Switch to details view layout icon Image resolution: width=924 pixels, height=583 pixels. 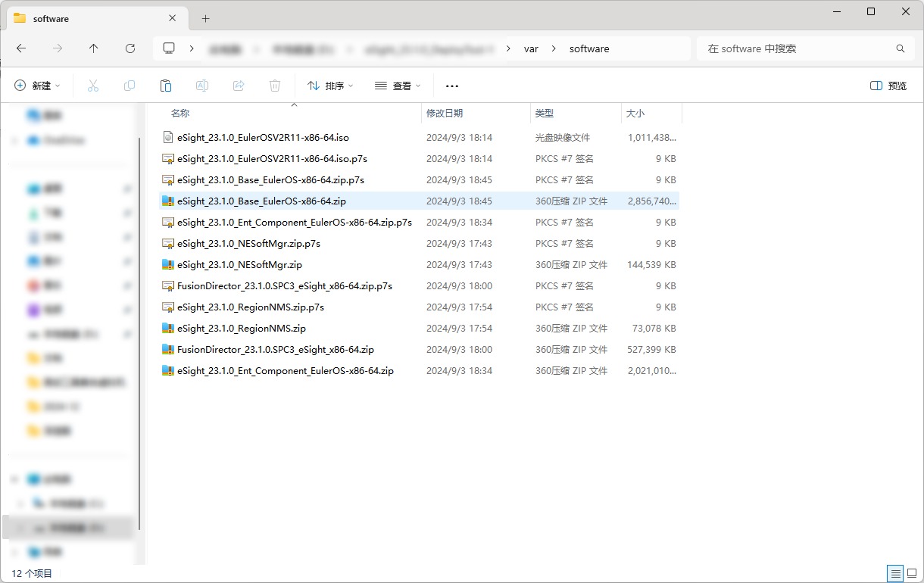pyautogui.click(x=895, y=573)
